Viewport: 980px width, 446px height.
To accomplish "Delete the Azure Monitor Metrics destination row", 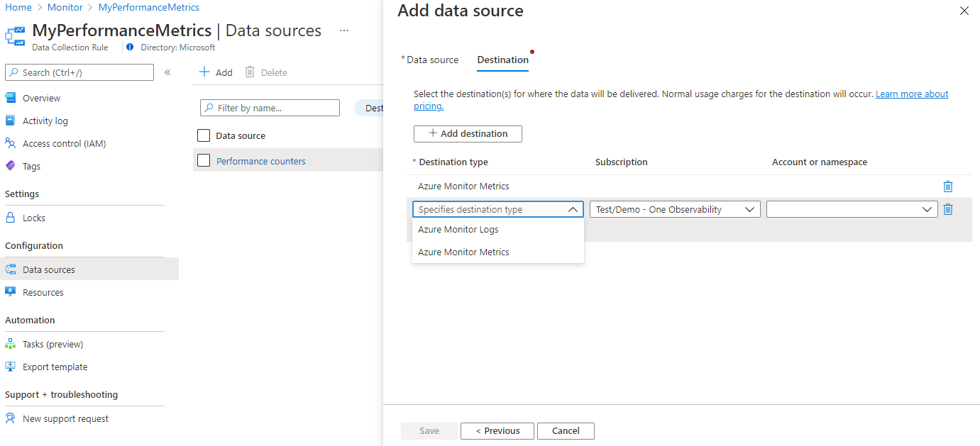I will point(948,186).
